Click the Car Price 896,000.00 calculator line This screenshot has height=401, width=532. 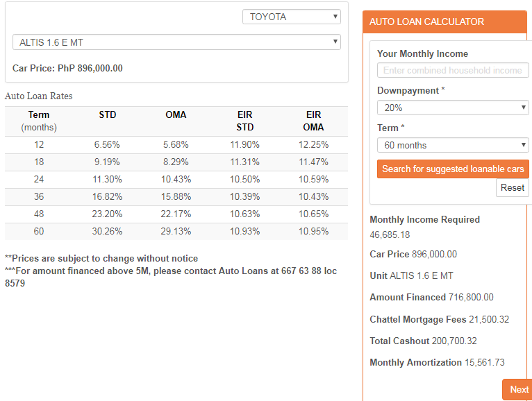[x=413, y=254]
